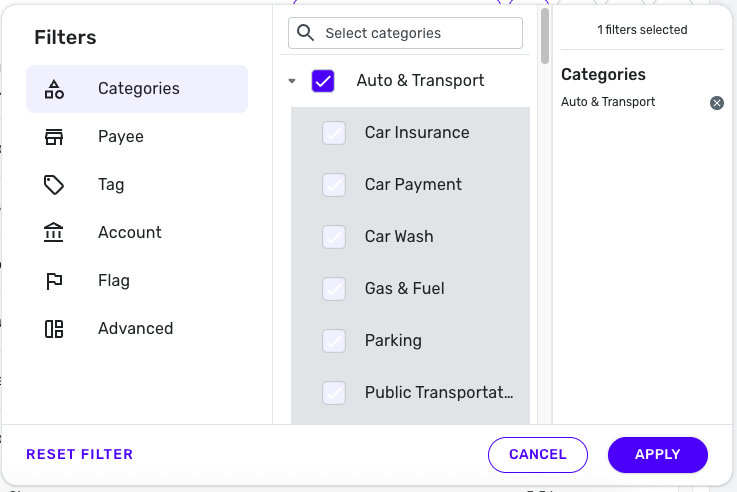Click the Account bank icon
Screen dimensions: 737x492
pyautogui.click(x=54, y=233)
